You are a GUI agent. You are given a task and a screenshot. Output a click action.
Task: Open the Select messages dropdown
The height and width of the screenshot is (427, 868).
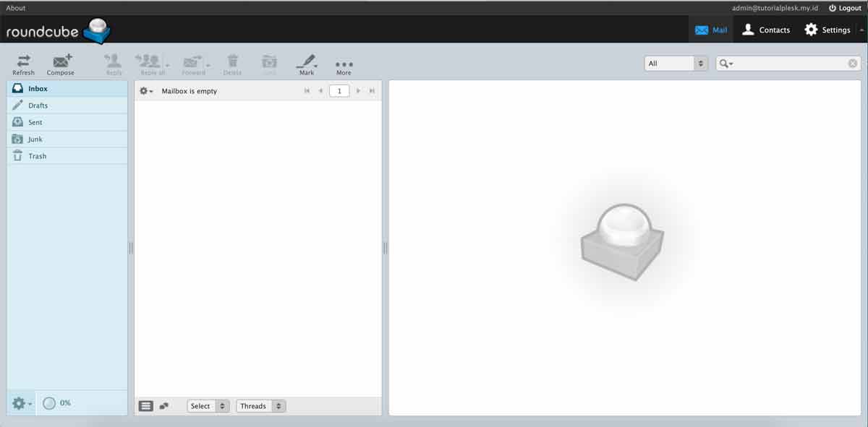pyautogui.click(x=208, y=405)
